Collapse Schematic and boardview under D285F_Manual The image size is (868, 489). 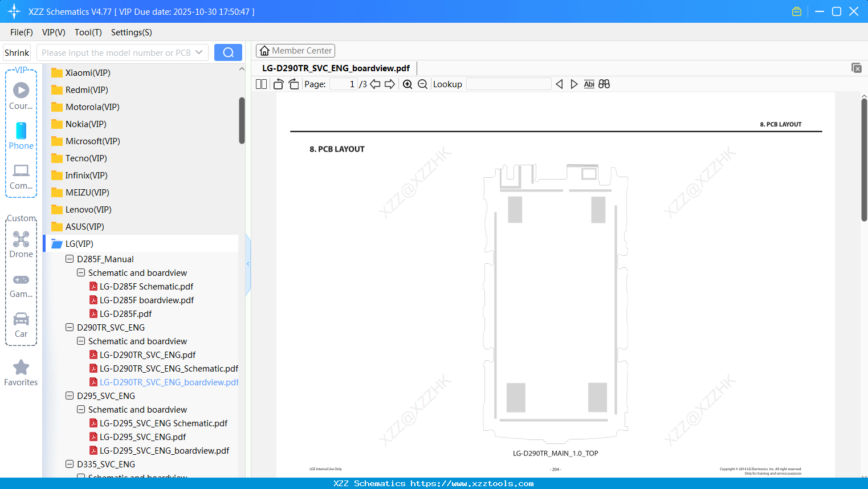click(x=81, y=272)
